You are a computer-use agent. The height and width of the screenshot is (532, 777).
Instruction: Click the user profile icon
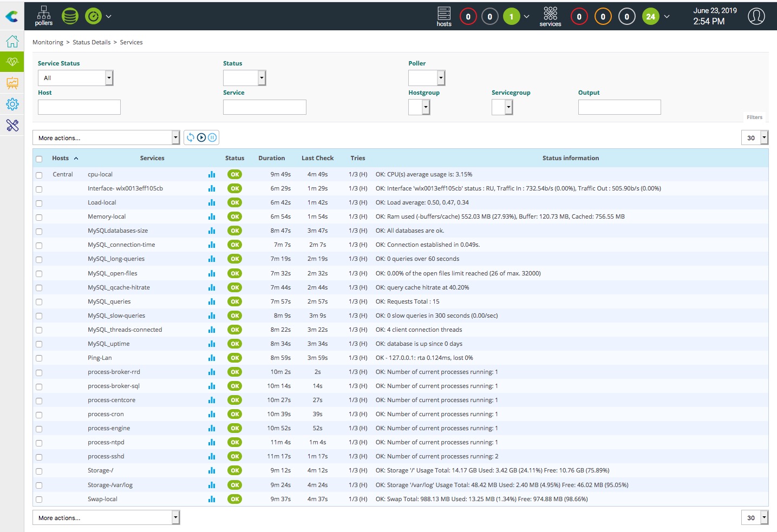point(756,16)
